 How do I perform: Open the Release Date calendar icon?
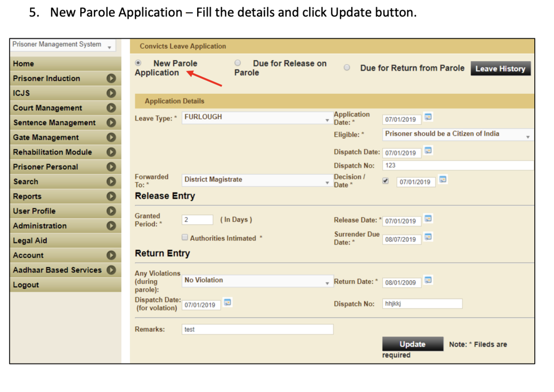(427, 219)
